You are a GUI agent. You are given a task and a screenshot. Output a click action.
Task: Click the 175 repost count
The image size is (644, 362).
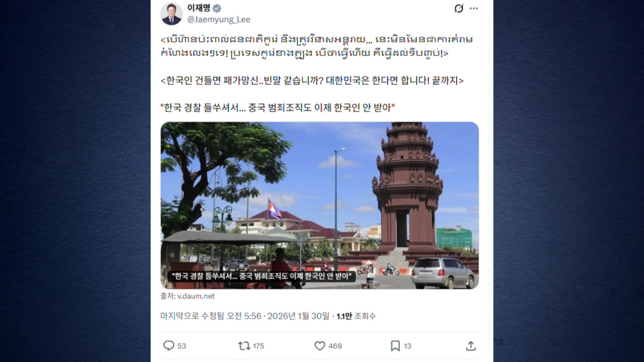[258, 346]
